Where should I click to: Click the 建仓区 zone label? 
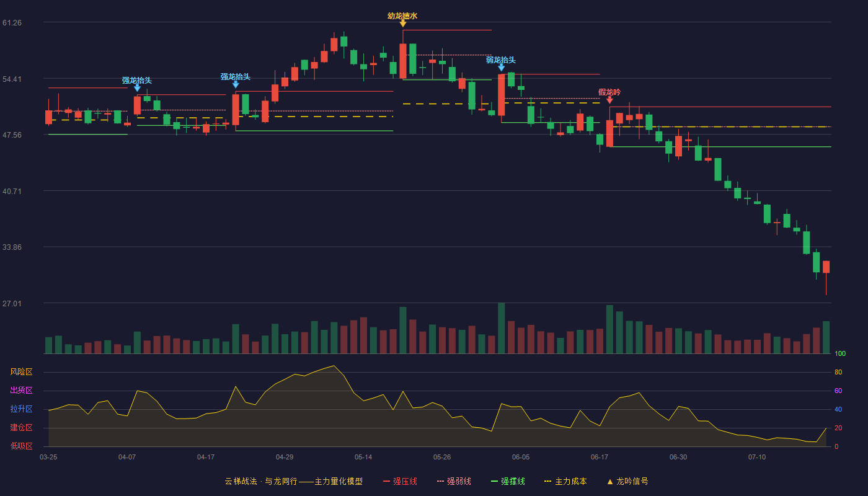pos(21,428)
